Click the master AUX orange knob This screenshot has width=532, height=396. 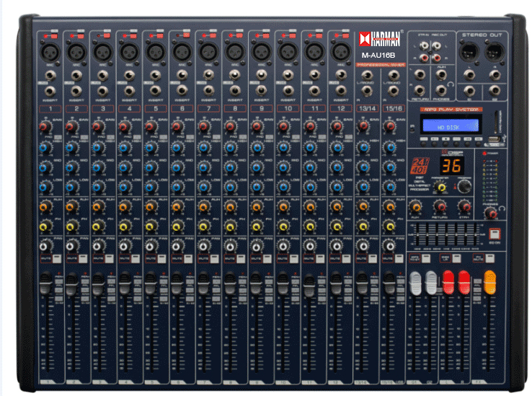[415, 206]
